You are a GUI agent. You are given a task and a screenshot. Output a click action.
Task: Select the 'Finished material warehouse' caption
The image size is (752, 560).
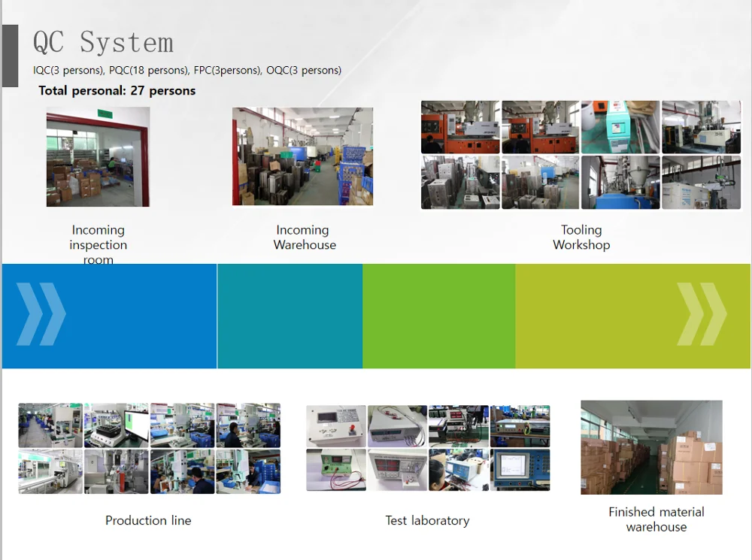click(x=656, y=519)
